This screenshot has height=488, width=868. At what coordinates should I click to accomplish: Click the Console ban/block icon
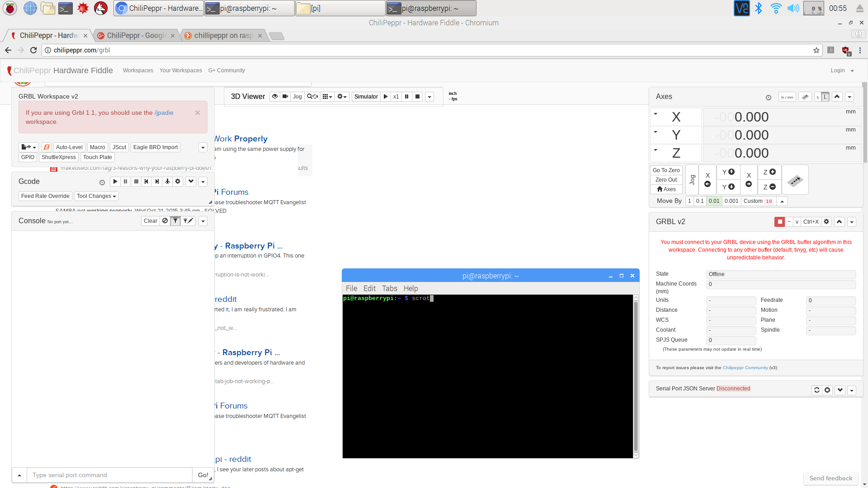click(x=165, y=221)
